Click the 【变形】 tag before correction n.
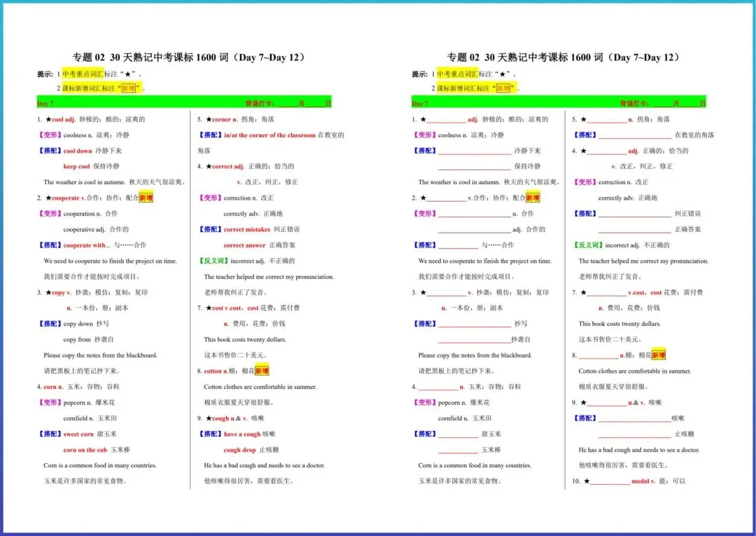Viewport: 756px width, 536px height. [x=209, y=198]
